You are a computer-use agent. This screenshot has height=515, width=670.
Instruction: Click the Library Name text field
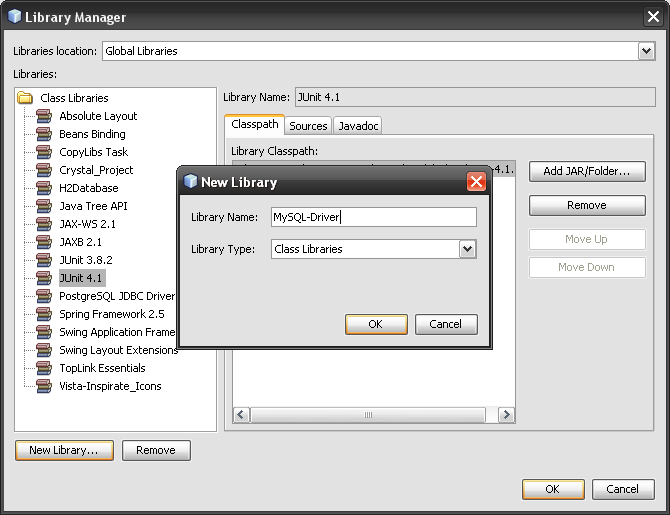coord(373,217)
